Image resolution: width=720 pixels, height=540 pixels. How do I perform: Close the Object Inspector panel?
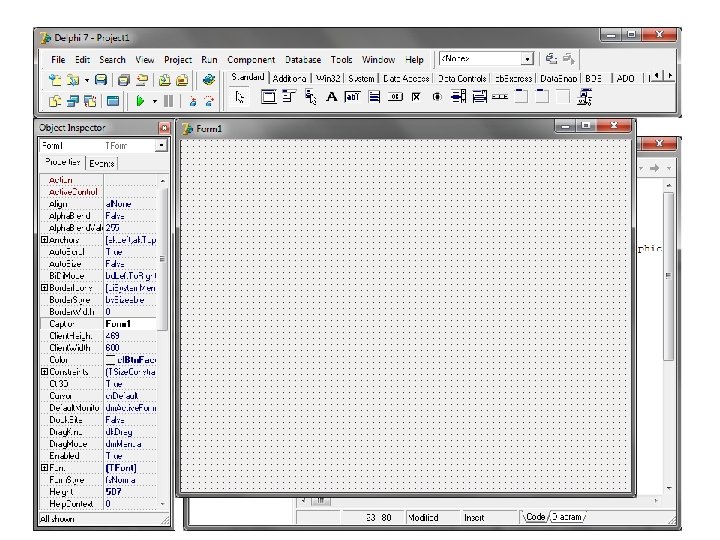[x=164, y=128]
